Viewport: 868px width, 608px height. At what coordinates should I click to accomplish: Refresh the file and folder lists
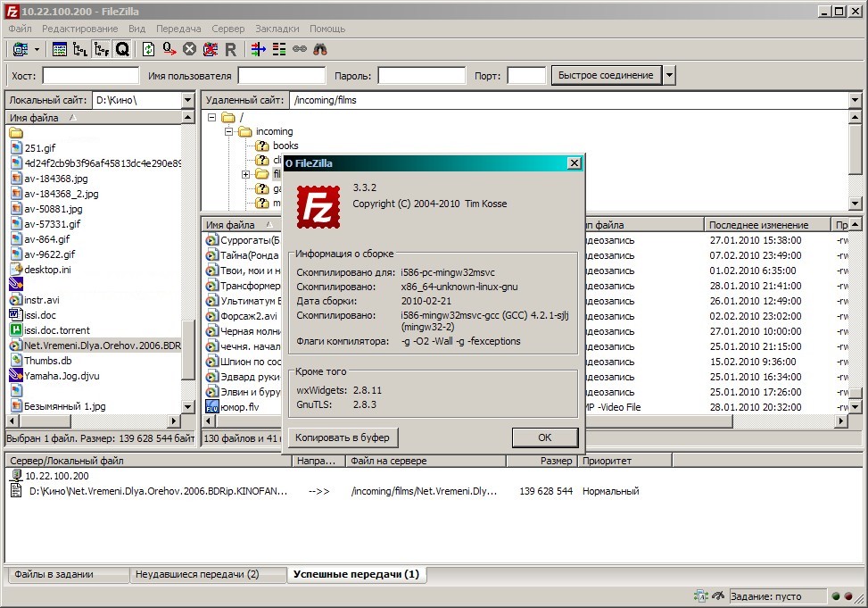click(x=148, y=49)
